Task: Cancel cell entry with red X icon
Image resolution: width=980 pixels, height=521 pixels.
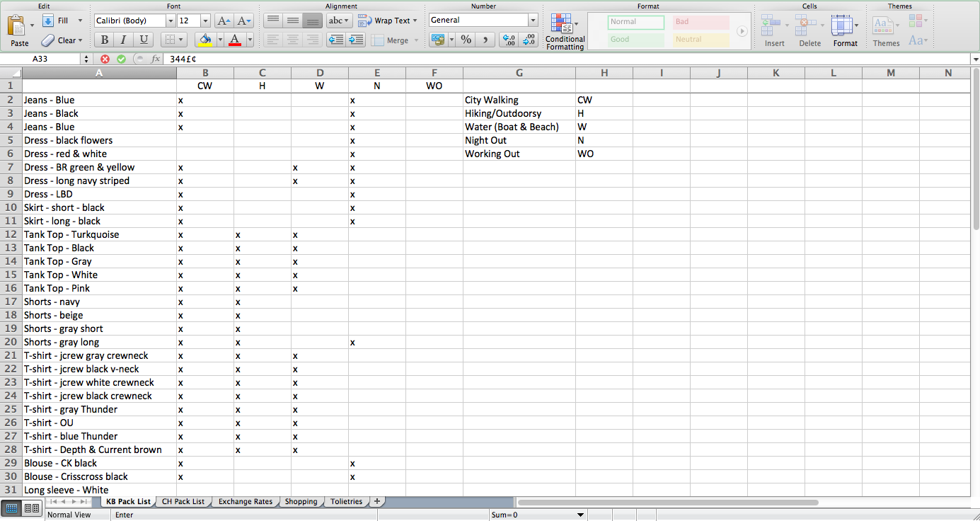Action: click(x=105, y=59)
